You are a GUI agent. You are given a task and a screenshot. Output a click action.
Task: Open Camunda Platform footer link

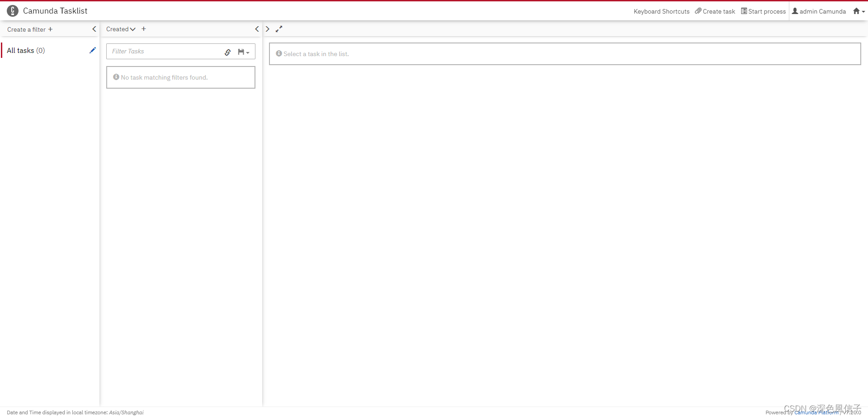pyautogui.click(x=816, y=412)
